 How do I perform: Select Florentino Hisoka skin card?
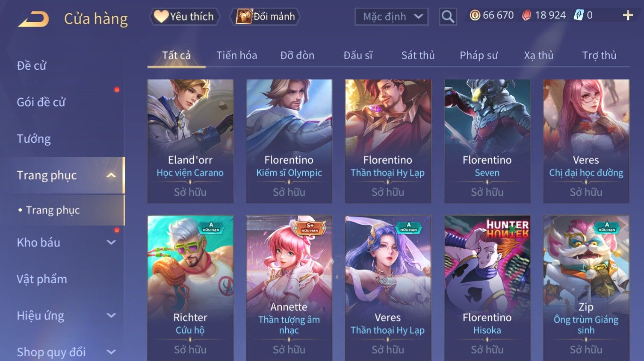pyautogui.click(x=487, y=288)
